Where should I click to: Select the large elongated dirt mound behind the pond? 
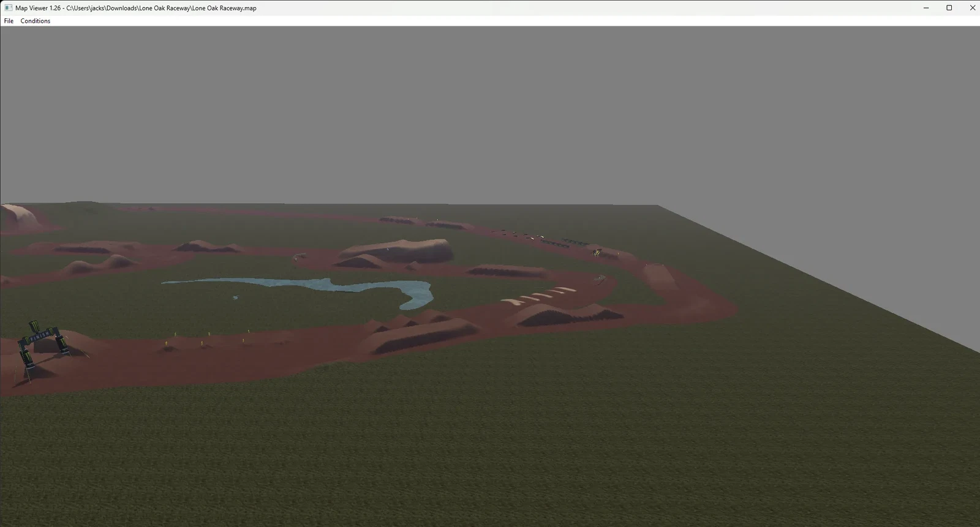coord(398,250)
